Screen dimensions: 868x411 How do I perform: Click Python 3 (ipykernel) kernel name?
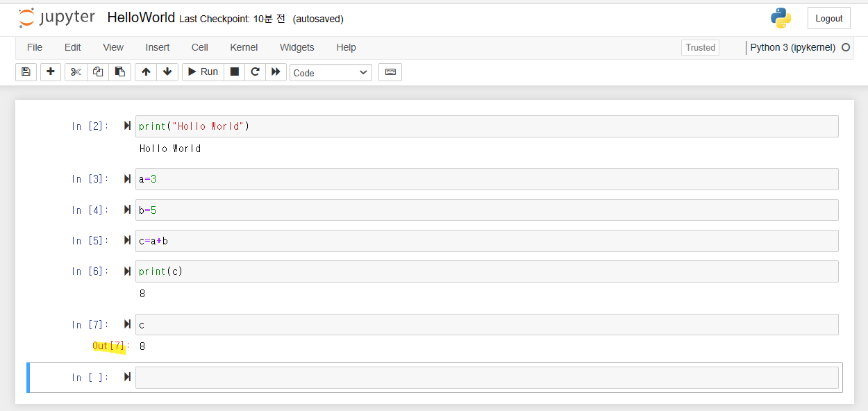tap(793, 48)
